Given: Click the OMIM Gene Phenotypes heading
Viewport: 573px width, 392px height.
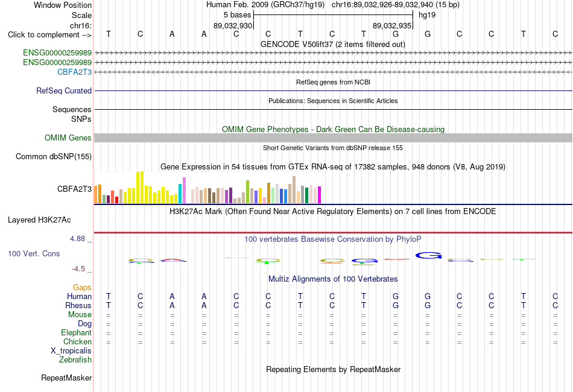Looking at the screenshot, I should click(x=333, y=129).
